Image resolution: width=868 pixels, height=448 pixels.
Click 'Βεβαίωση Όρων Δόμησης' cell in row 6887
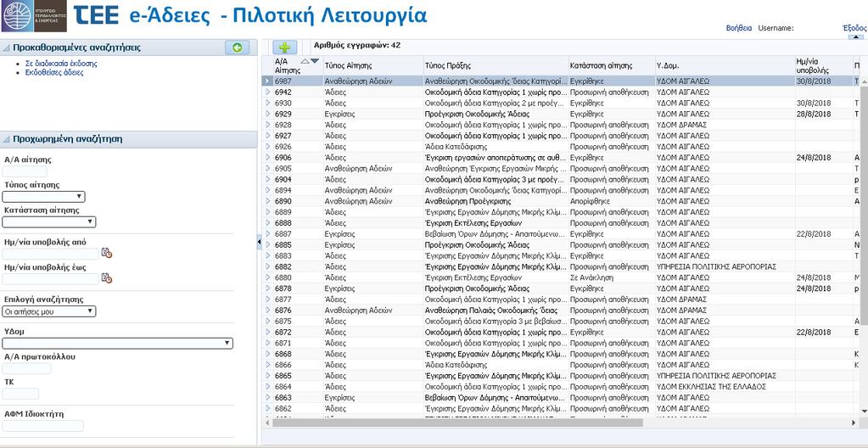(x=495, y=234)
